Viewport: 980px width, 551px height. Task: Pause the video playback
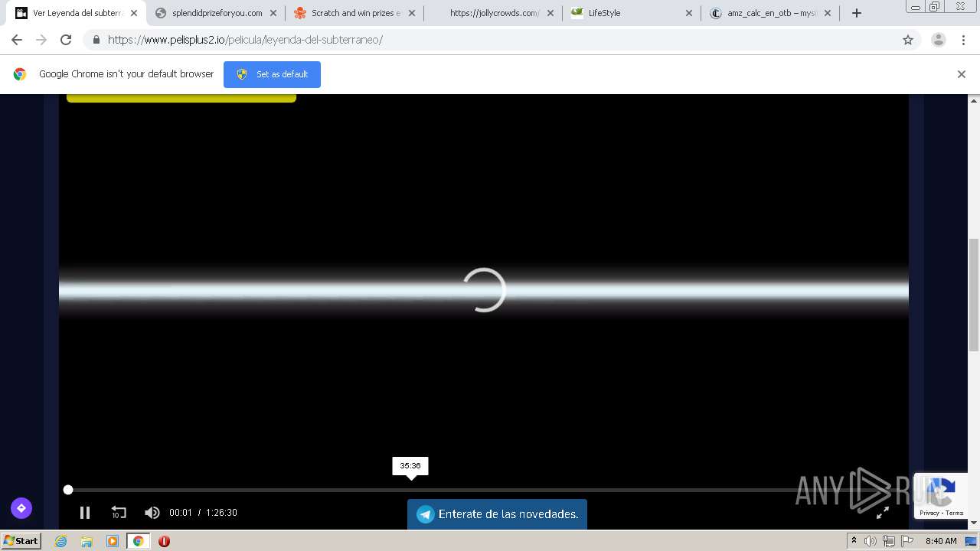click(x=85, y=513)
